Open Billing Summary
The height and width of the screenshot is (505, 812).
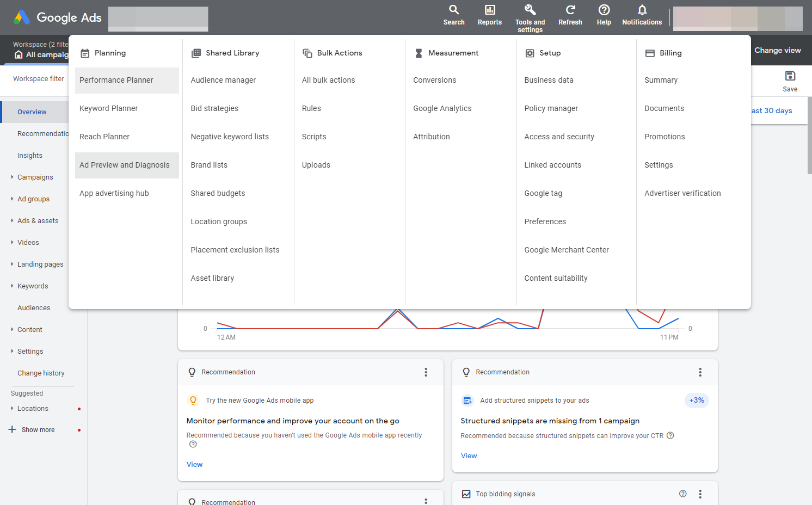pyautogui.click(x=661, y=80)
